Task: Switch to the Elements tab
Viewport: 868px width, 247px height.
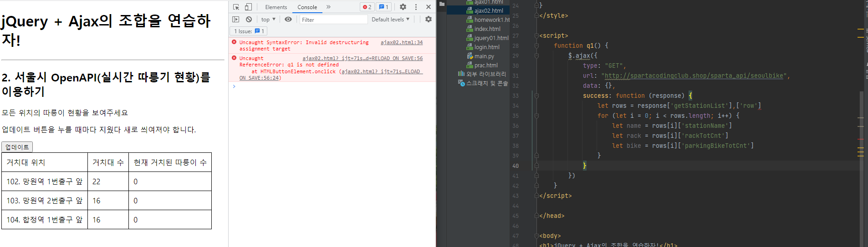Action: tap(276, 7)
